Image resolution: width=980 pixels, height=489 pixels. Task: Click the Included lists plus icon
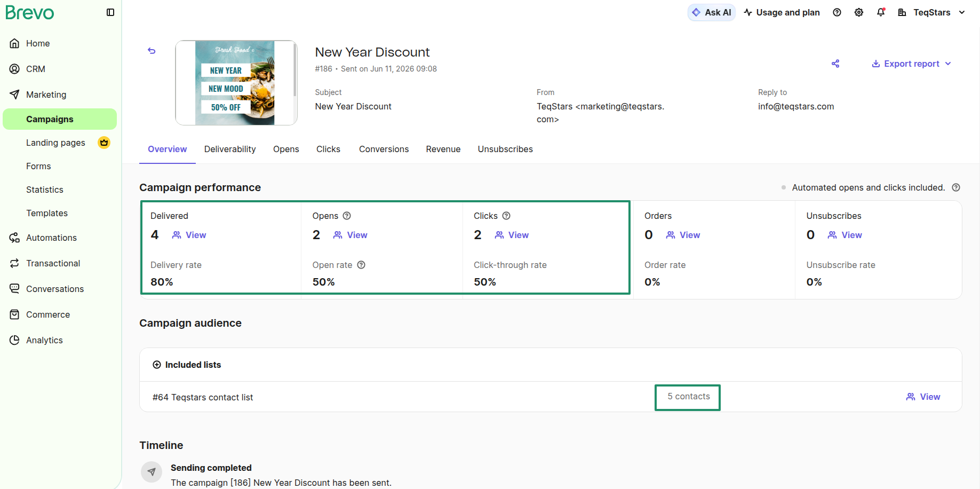[x=157, y=365]
